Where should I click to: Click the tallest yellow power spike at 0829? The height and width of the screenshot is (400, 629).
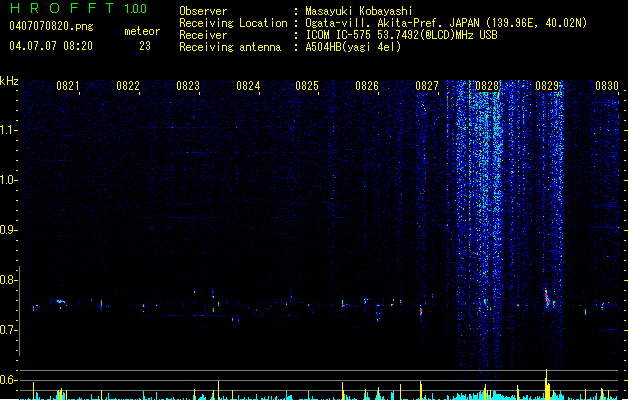(x=546, y=384)
